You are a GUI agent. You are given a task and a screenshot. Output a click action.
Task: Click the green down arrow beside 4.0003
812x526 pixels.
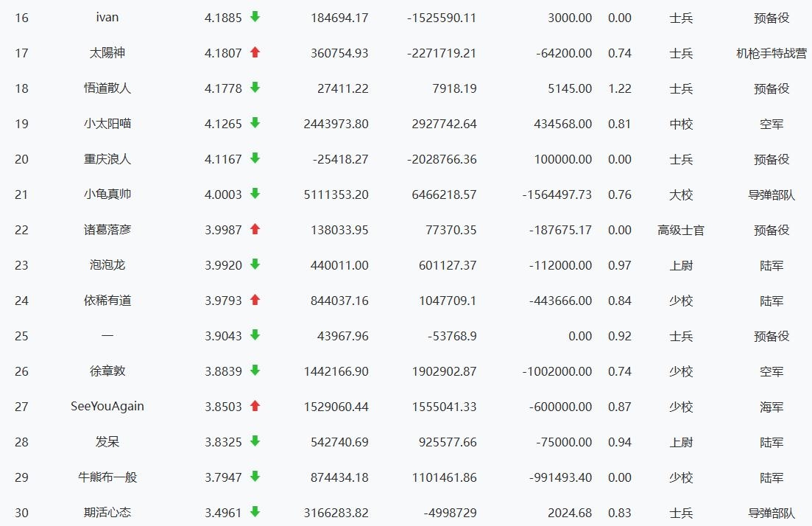pyautogui.click(x=255, y=194)
